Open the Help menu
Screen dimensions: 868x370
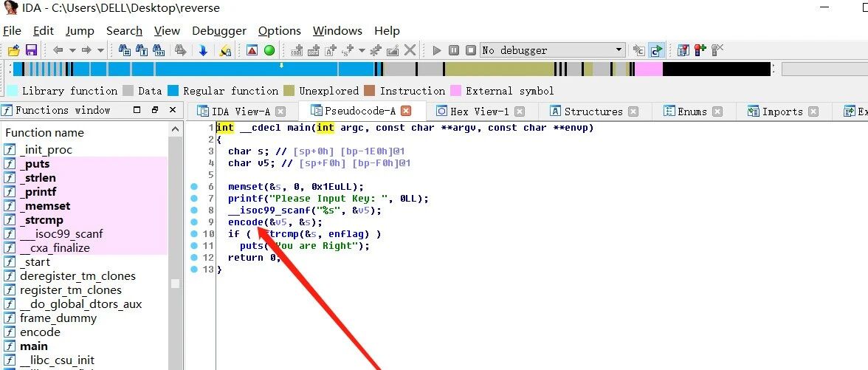point(387,31)
